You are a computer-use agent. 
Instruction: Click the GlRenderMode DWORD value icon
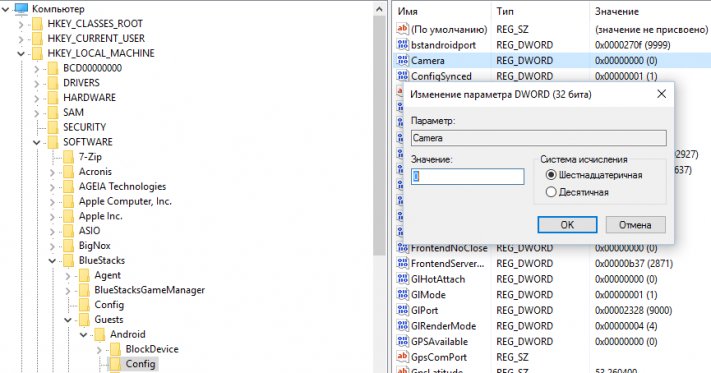pos(402,325)
